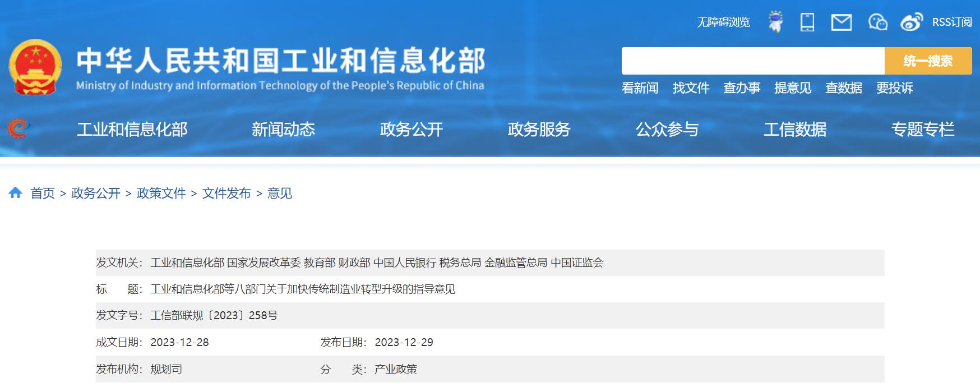Click the national emblem logo
980x387 pixels.
[x=35, y=67]
